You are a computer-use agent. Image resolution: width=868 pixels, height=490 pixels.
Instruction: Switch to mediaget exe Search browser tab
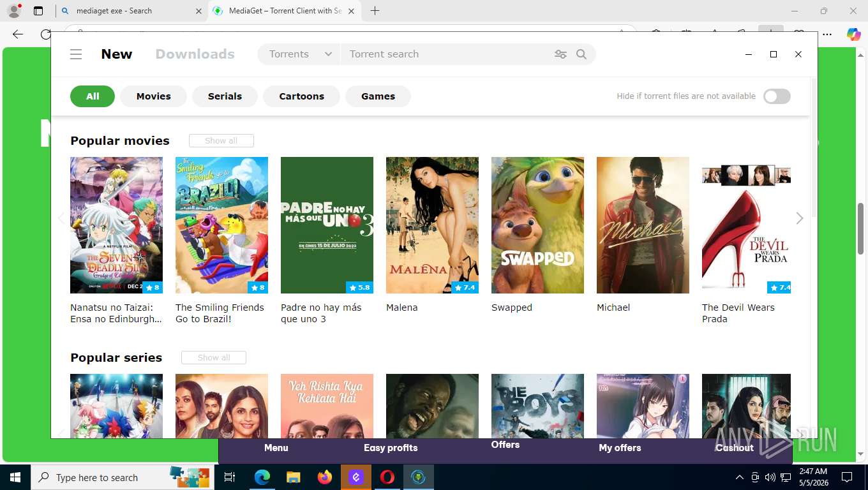coord(131,11)
